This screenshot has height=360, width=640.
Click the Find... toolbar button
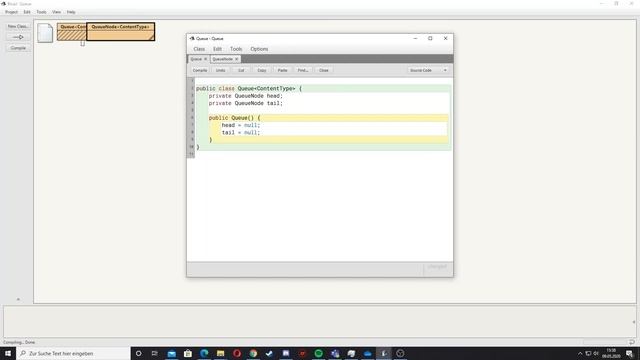pyautogui.click(x=303, y=70)
